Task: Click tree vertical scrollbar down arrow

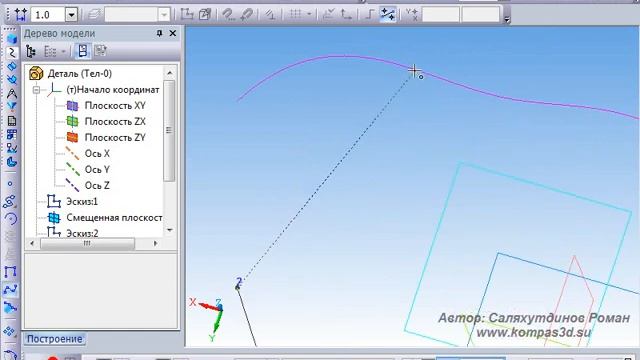Action: pos(170,230)
